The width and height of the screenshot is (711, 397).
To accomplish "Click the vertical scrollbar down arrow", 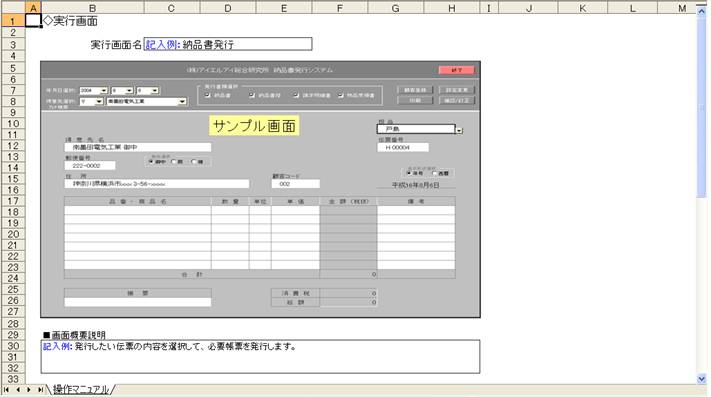I will [x=701, y=379].
